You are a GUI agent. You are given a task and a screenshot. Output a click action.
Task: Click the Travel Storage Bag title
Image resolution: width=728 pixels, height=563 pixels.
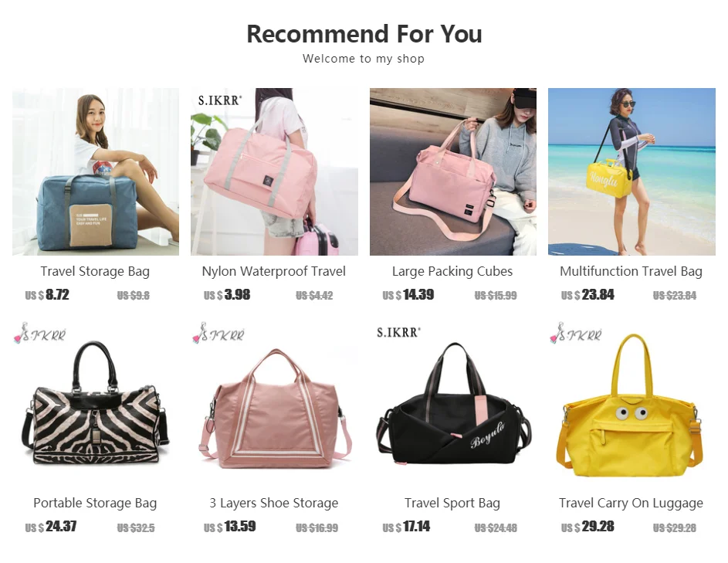(x=95, y=271)
